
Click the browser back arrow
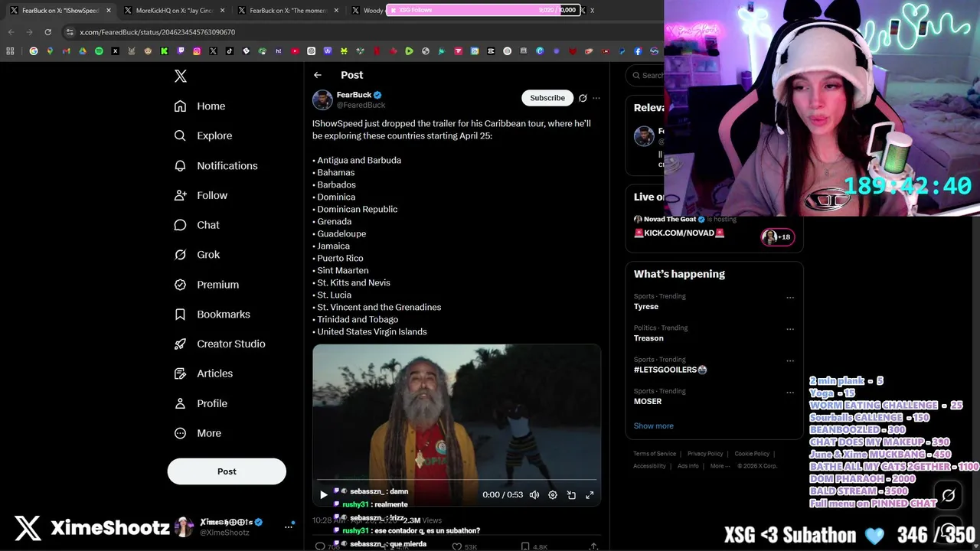11,32
